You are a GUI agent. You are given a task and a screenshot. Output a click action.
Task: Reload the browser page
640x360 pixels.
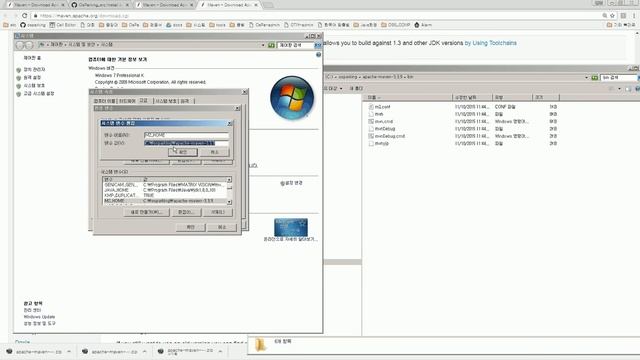click(24, 16)
